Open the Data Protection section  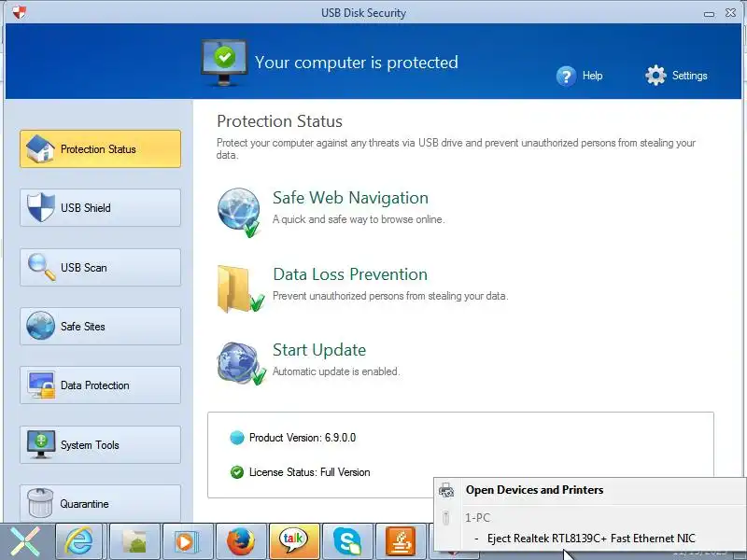(100, 385)
